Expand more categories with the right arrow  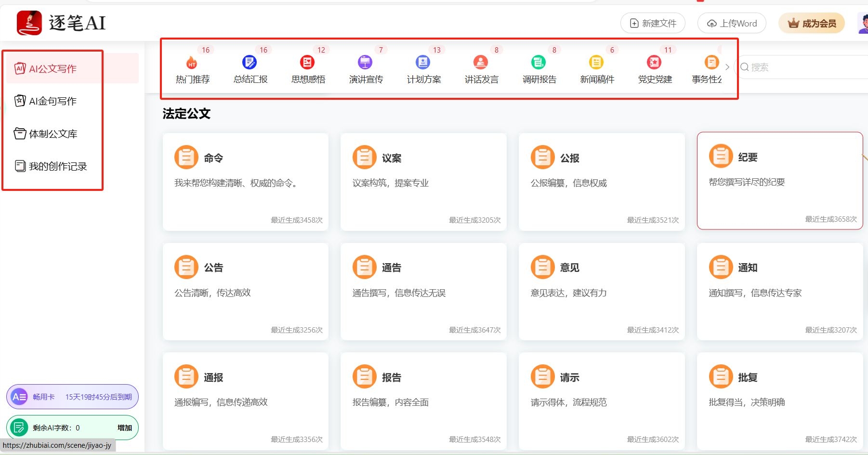click(x=727, y=67)
